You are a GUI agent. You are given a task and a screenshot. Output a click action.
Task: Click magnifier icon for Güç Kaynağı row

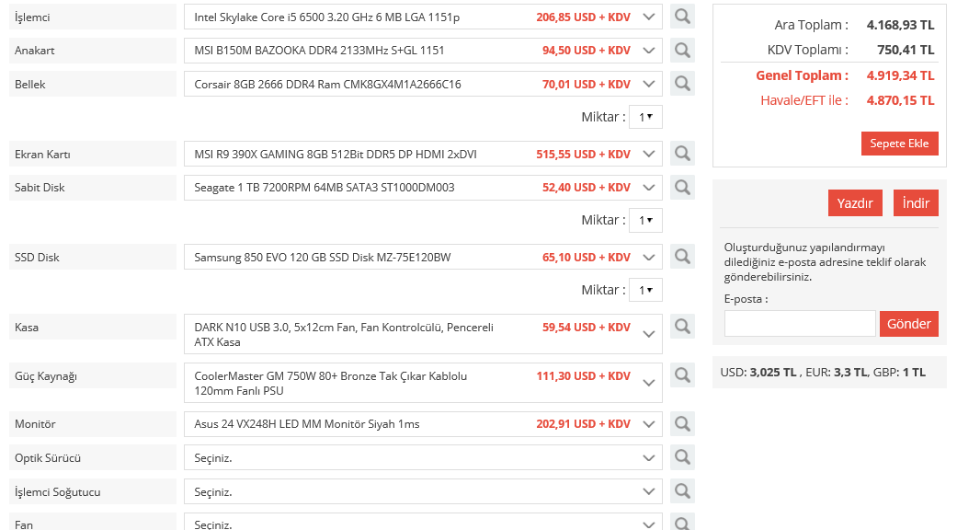[x=682, y=375]
